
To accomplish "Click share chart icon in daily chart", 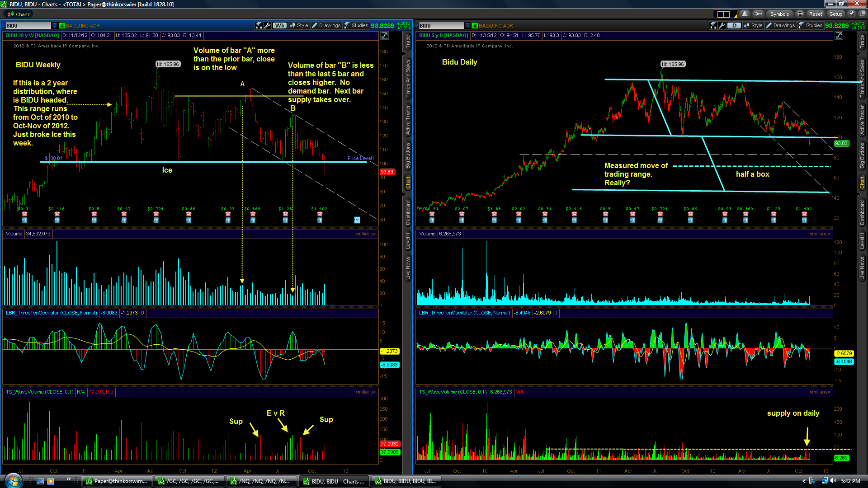I will (x=713, y=26).
